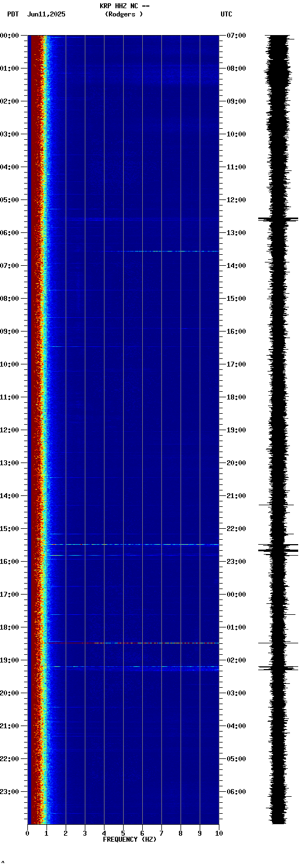Screen dimensions: 302x868
Task: Click the 10 Hz tick label
Action: tap(219, 833)
